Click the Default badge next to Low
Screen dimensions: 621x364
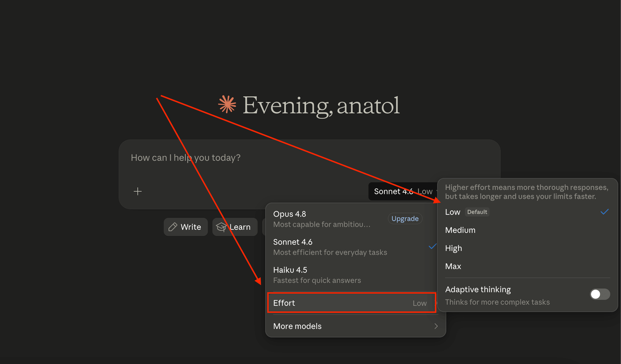[477, 212]
